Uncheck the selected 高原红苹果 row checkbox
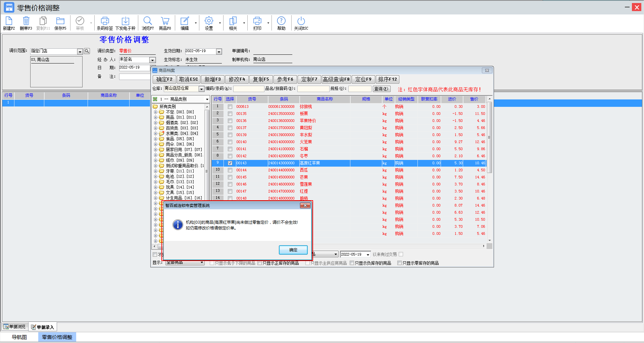 (x=230, y=163)
